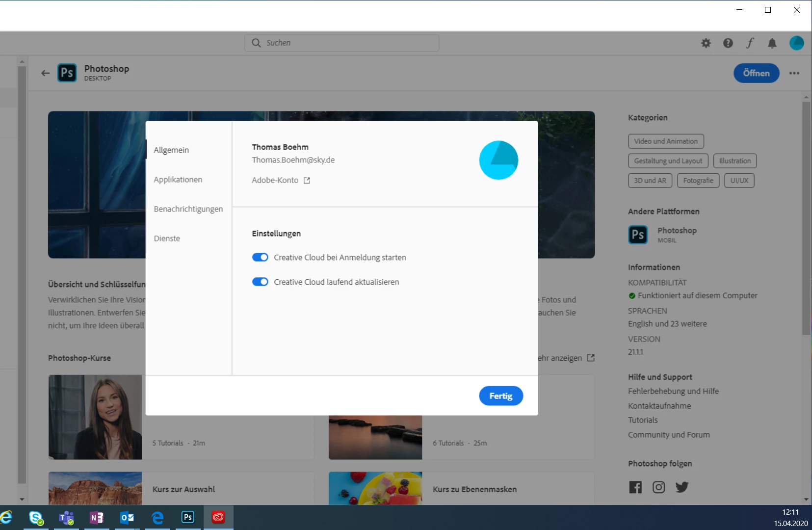Select the UI/UX category tag
The width and height of the screenshot is (812, 530).
point(739,181)
